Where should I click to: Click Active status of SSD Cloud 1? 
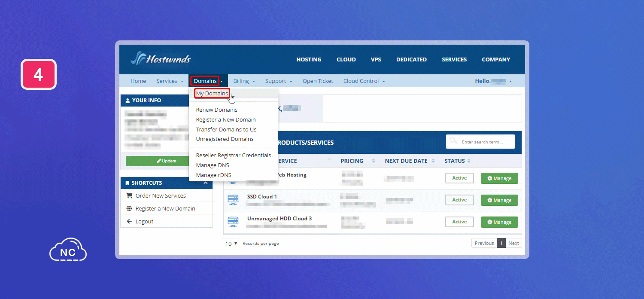pos(459,200)
